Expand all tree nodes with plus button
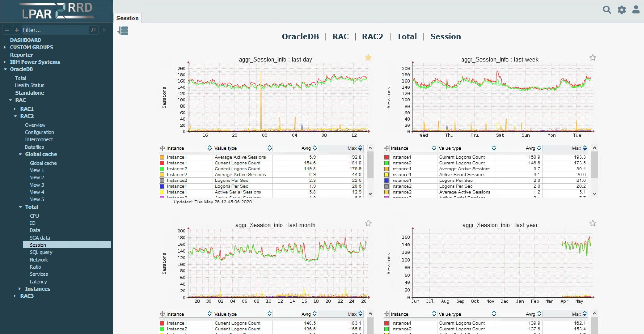The height and width of the screenshot is (334, 644). point(17,30)
